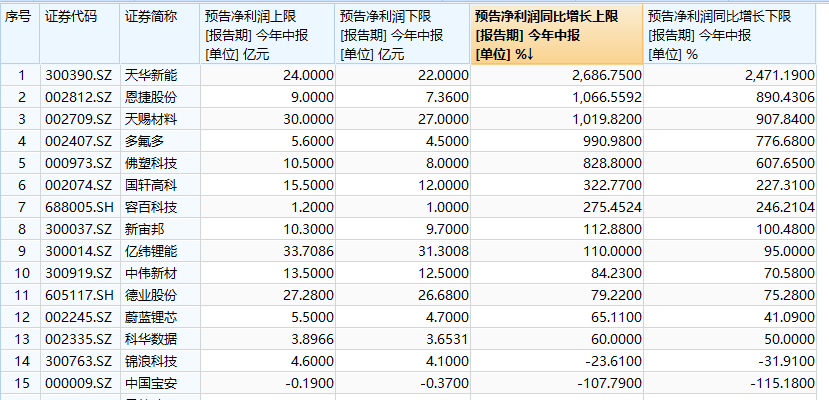Click the 证券代码 column header
Image resolution: width=829 pixels, height=400 pixels.
(x=80, y=34)
